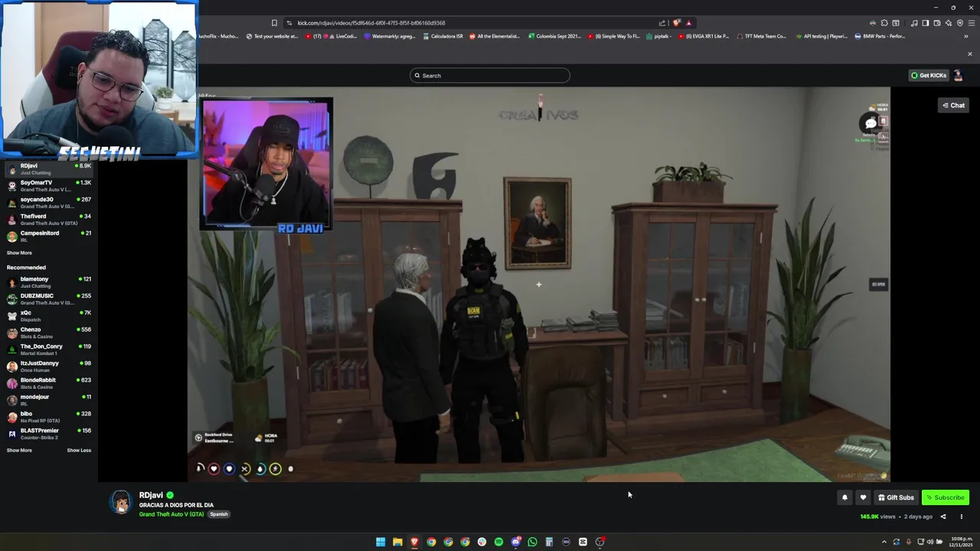980x551 pixels.
Task: Click the video player to pause
Action: [x=538, y=285]
